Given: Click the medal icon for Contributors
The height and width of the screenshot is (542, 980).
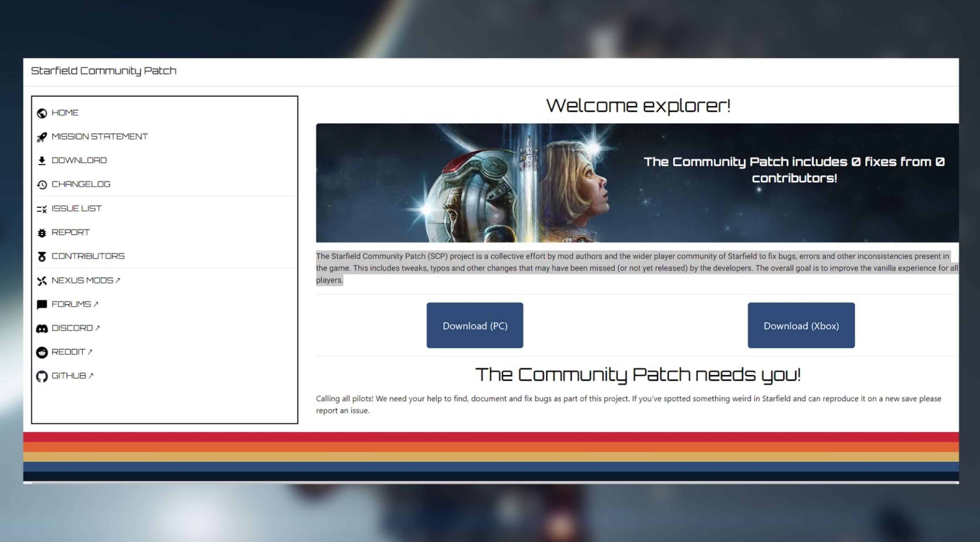Looking at the screenshot, I should (42, 257).
